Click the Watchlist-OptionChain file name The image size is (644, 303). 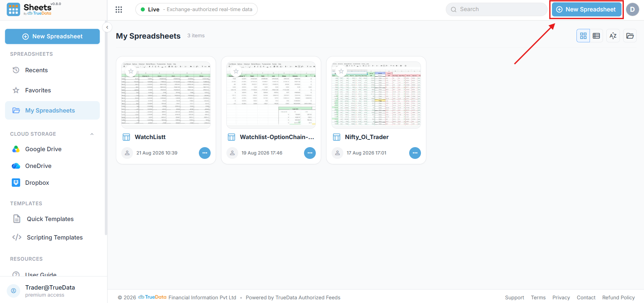tap(277, 137)
